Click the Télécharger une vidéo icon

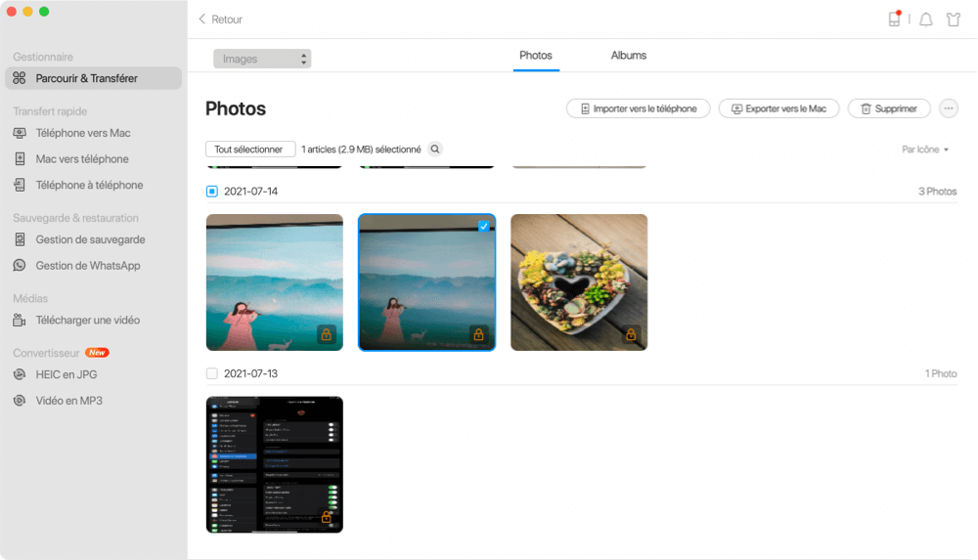point(20,320)
